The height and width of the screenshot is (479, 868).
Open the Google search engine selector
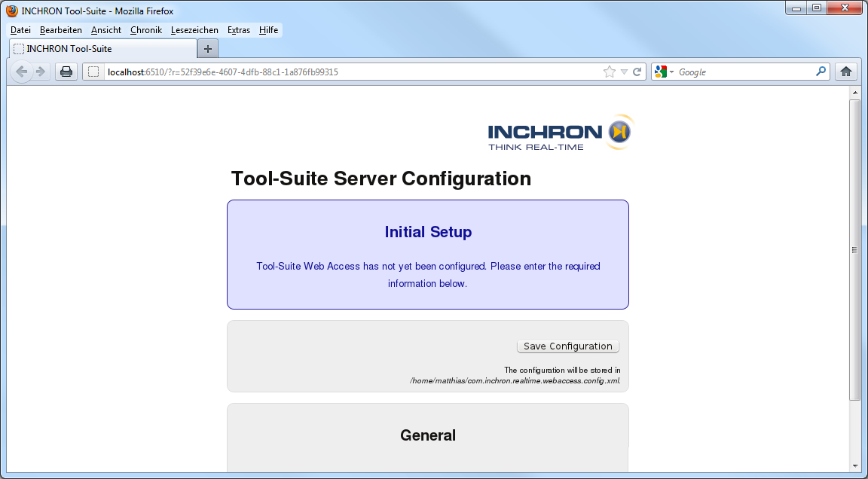665,72
